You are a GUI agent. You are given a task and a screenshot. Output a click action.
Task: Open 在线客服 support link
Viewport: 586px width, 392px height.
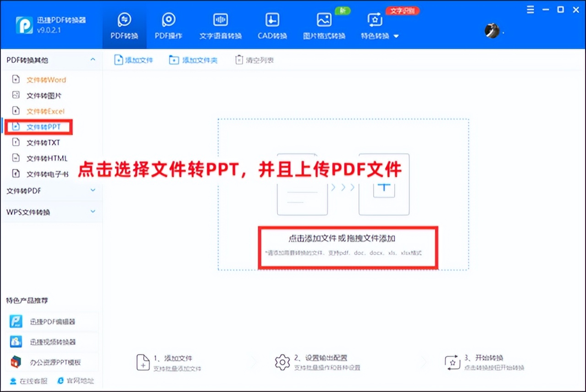tap(28, 381)
